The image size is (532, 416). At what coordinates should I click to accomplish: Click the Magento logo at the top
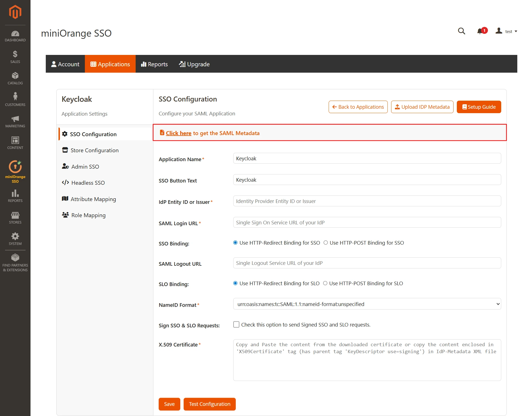[x=15, y=12]
